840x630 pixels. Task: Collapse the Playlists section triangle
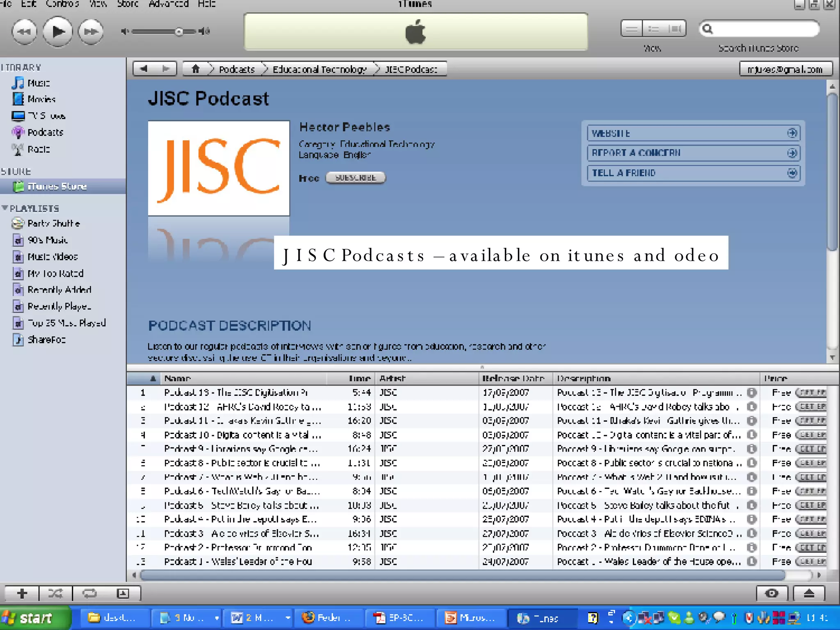tap(5, 208)
